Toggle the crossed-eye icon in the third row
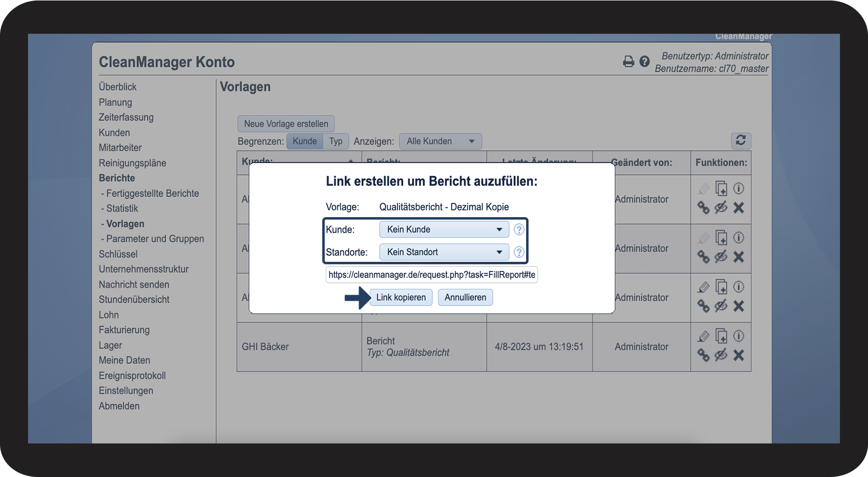Viewport: 868px width, 477px height. coord(721,306)
